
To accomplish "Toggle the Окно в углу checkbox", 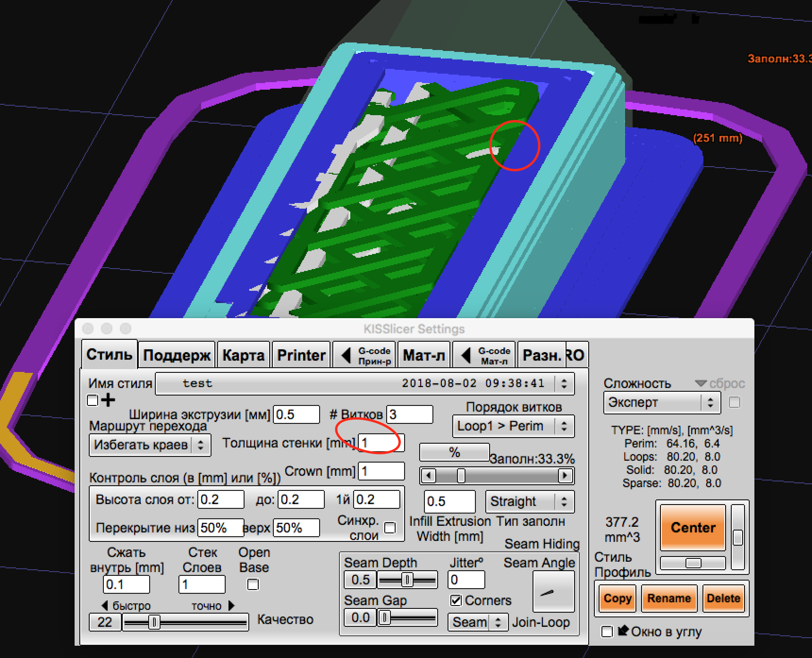I will coord(607,632).
